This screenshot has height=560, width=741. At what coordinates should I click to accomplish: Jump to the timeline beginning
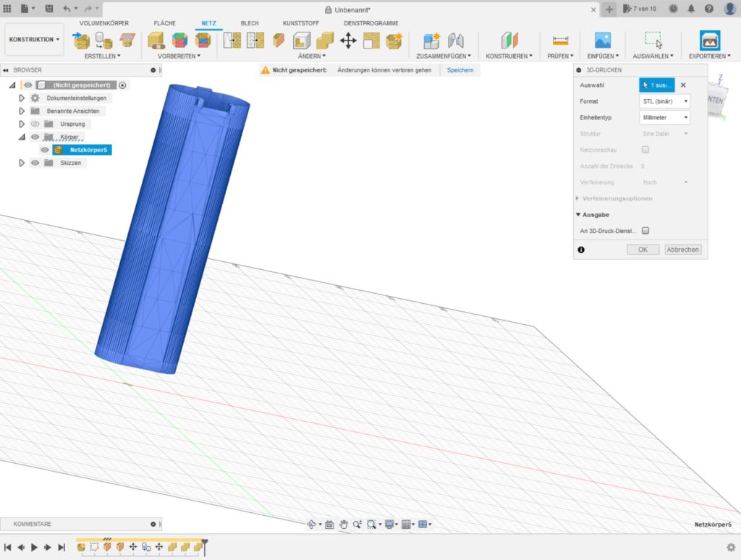pos(7,547)
